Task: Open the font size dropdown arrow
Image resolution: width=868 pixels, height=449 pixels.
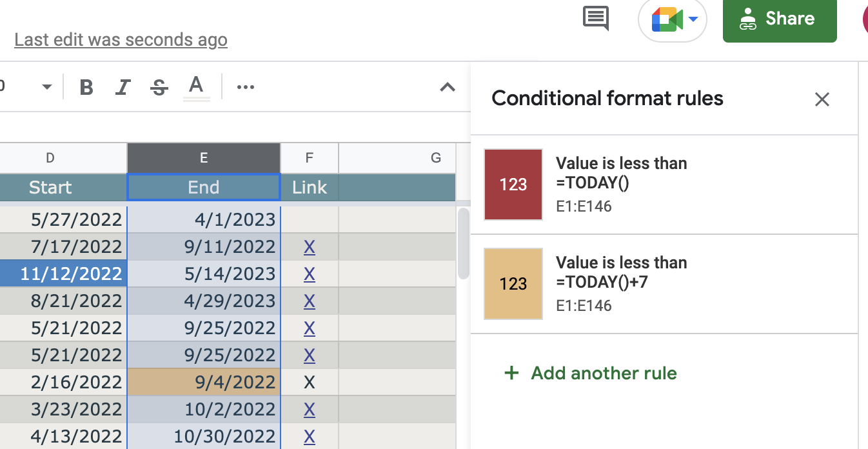Action: [46, 87]
